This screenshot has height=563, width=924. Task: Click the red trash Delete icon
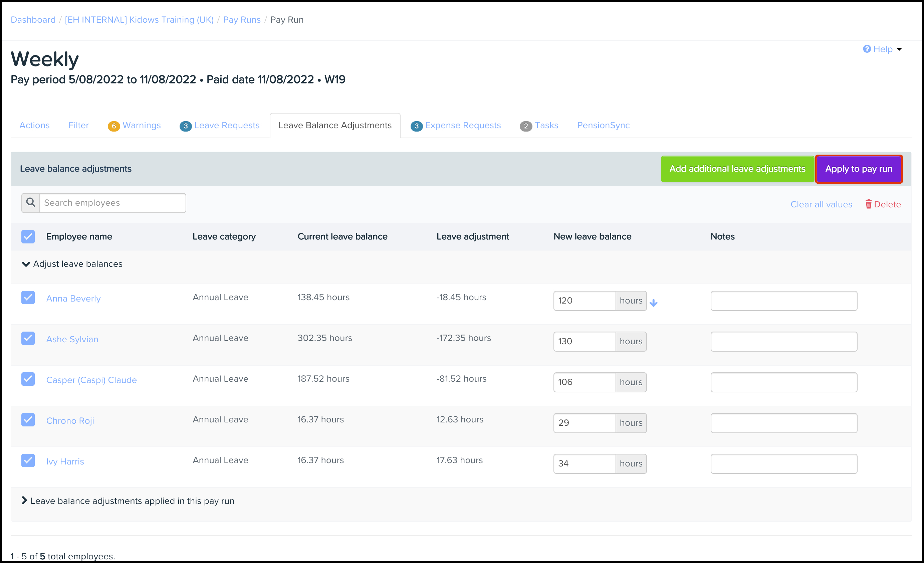[x=868, y=204]
